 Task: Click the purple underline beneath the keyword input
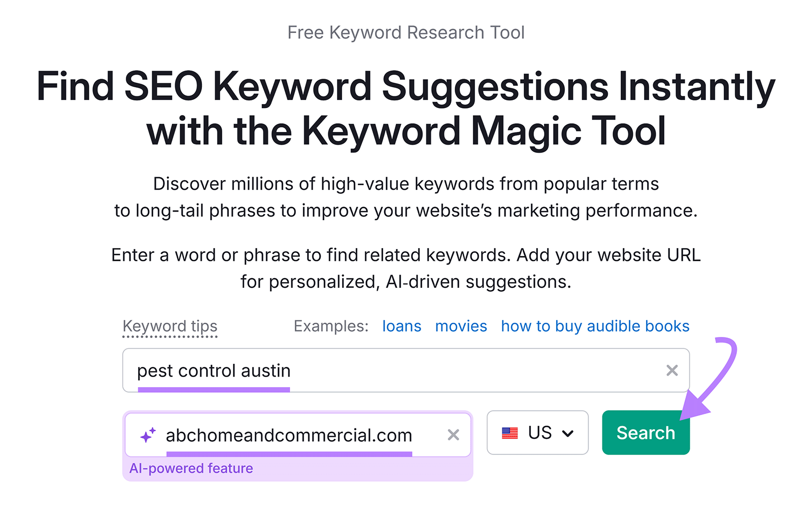point(214,390)
